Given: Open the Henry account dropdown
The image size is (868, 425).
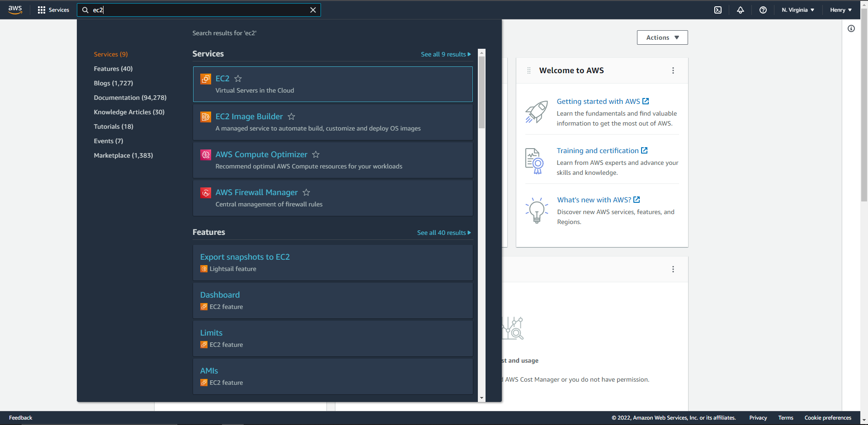Looking at the screenshot, I should click(840, 9).
